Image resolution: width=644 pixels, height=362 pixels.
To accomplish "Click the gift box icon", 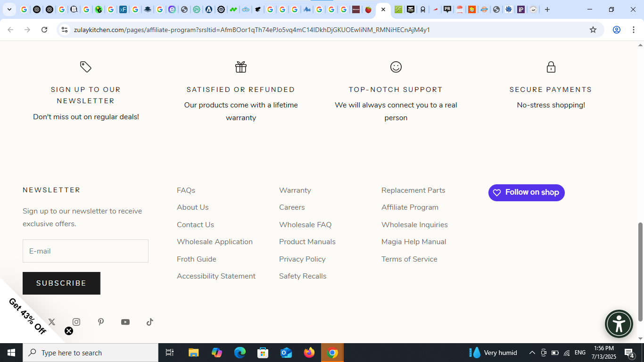I will tap(241, 67).
